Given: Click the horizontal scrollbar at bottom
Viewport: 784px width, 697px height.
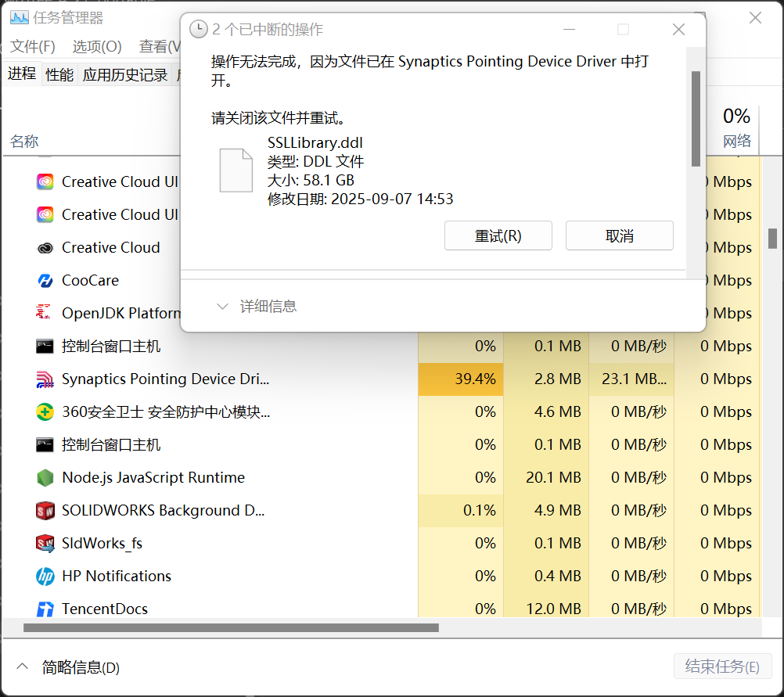Looking at the screenshot, I should [231, 627].
